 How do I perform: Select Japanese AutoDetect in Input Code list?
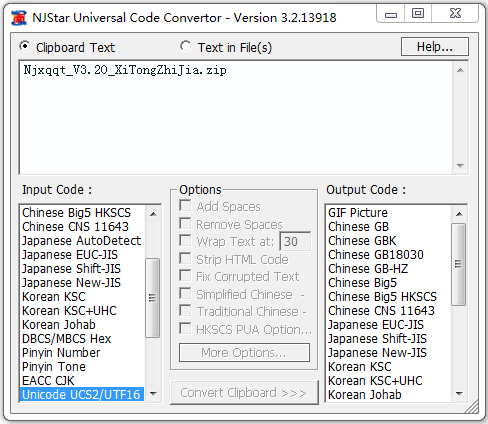[x=82, y=241]
